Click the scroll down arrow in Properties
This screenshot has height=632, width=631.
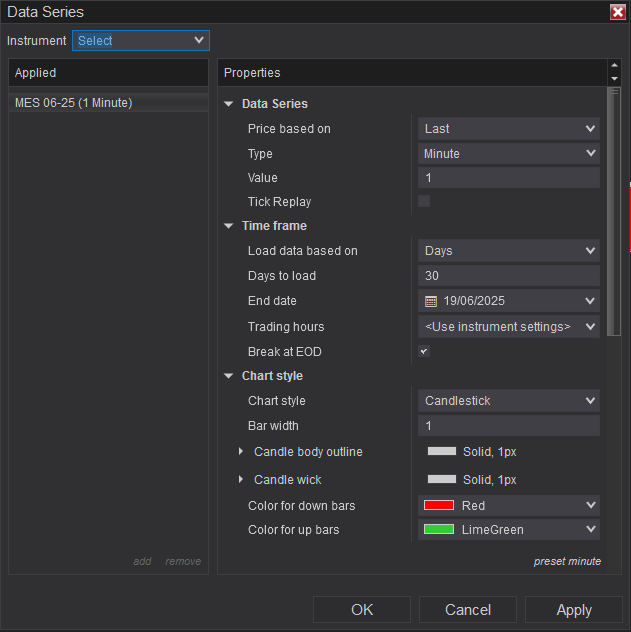614,79
